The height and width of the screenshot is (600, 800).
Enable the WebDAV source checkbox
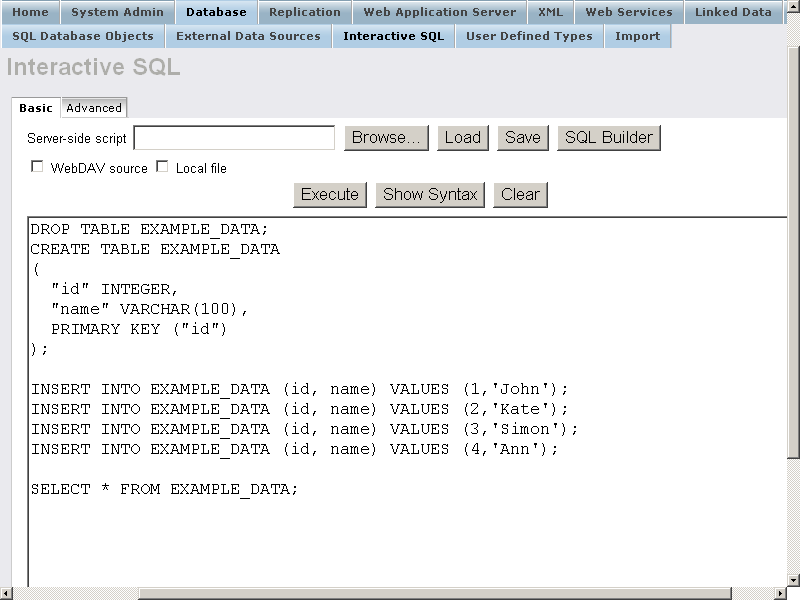(x=37, y=167)
